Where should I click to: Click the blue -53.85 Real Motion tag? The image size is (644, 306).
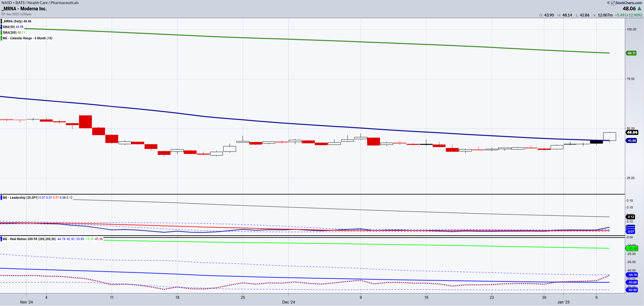point(631,282)
